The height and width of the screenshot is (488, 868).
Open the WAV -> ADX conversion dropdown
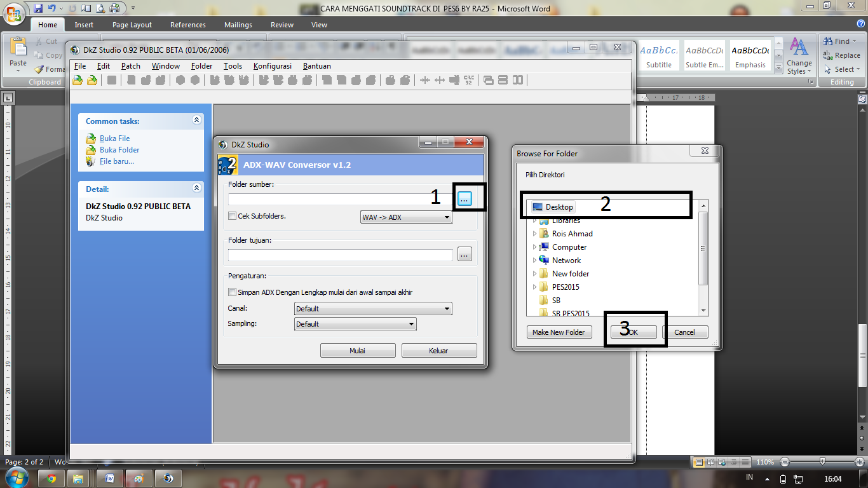click(x=406, y=217)
